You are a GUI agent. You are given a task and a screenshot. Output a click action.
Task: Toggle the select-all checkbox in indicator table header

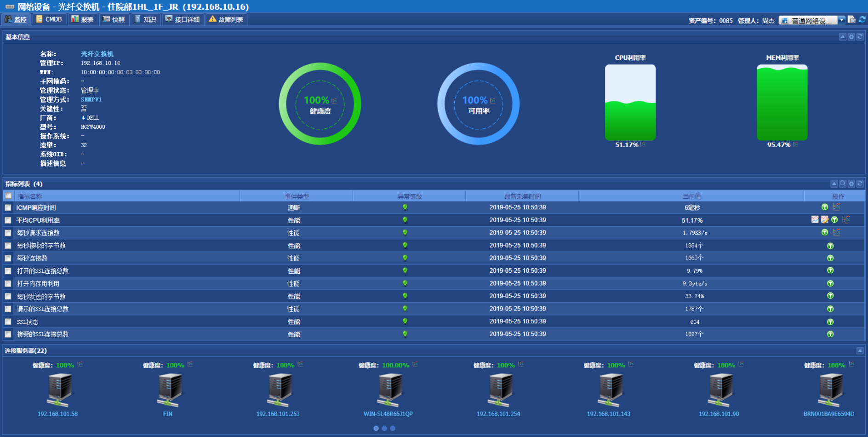click(x=8, y=195)
